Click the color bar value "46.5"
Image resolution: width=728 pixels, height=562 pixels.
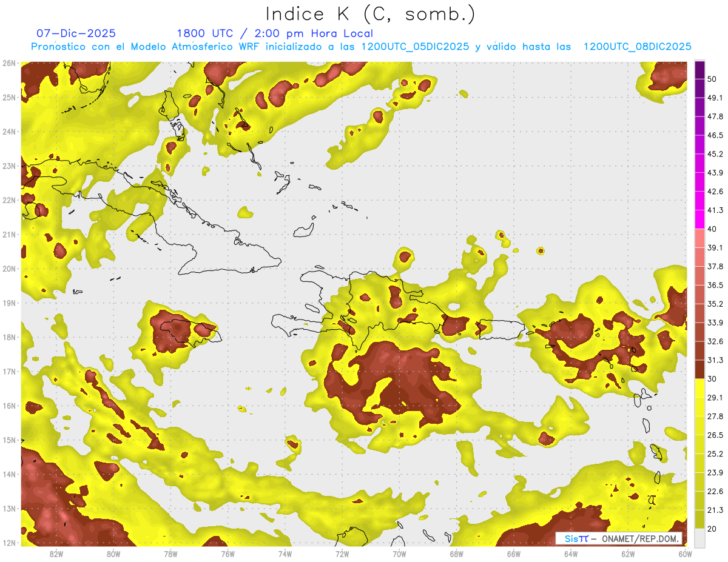pos(715,135)
